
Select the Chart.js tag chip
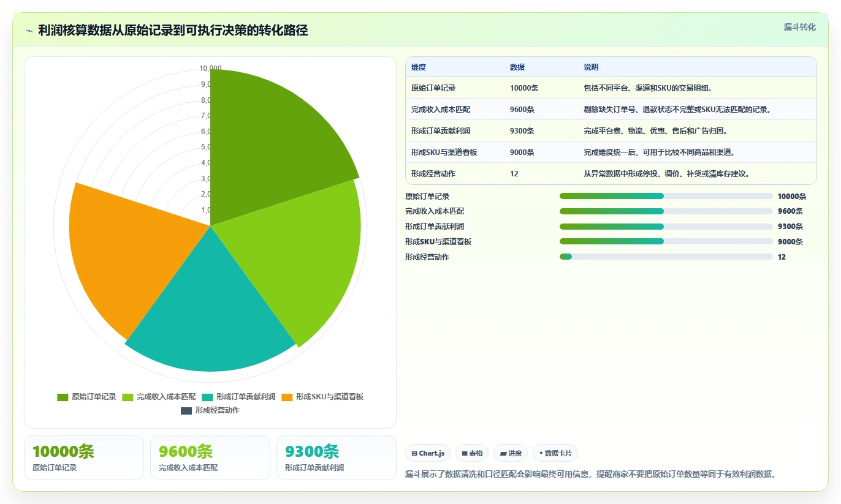point(428,453)
